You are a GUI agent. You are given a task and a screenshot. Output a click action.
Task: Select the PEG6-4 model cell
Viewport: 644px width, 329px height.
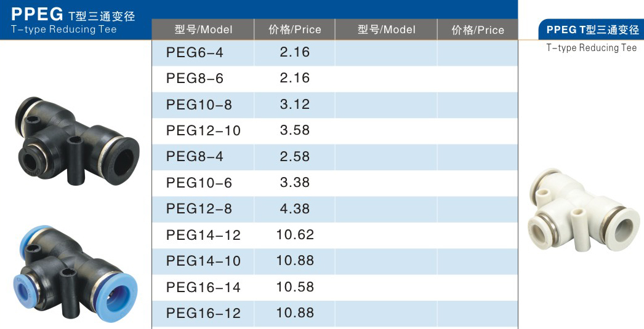pyautogui.click(x=203, y=52)
